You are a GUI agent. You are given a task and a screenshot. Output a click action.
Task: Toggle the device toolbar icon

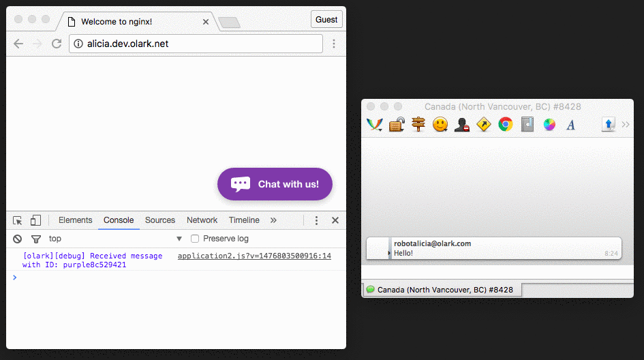35,220
